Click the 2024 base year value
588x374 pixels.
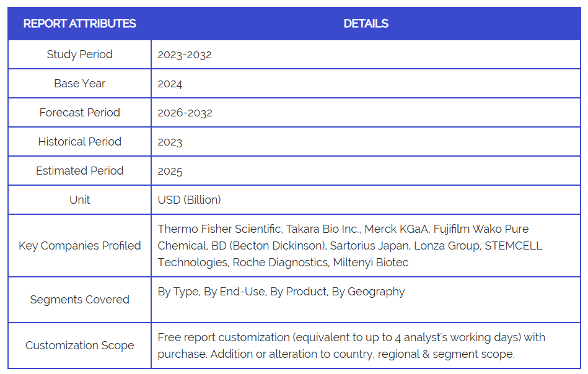point(170,84)
